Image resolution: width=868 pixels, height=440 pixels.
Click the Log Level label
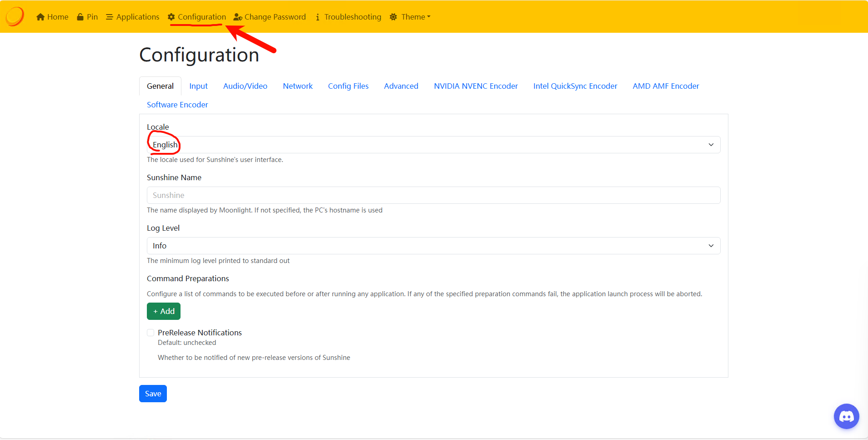pyautogui.click(x=163, y=228)
